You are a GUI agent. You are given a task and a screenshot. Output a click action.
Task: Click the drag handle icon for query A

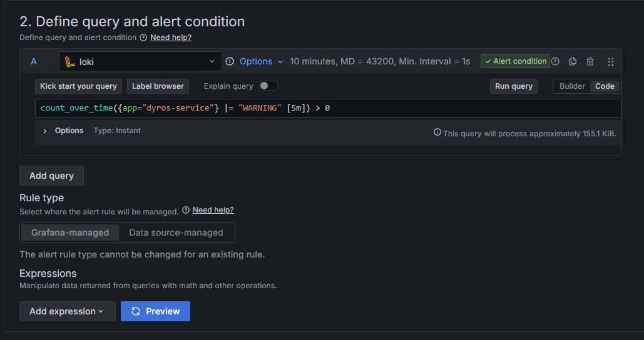point(611,61)
